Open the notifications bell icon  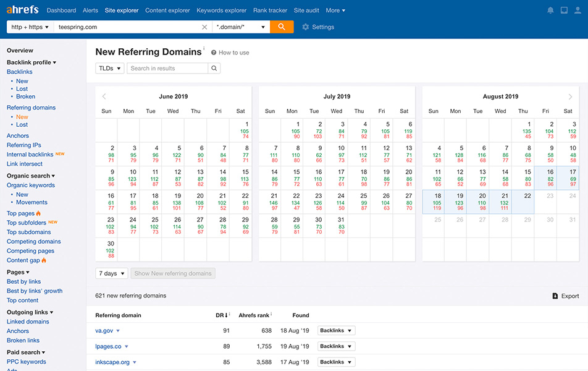pyautogui.click(x=550, y=11)
